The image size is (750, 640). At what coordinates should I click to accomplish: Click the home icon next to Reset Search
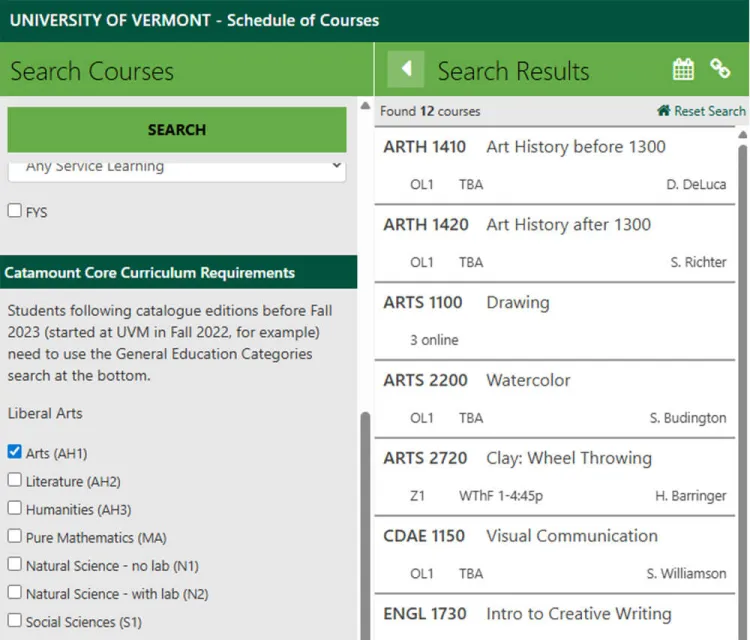[663, 110]
